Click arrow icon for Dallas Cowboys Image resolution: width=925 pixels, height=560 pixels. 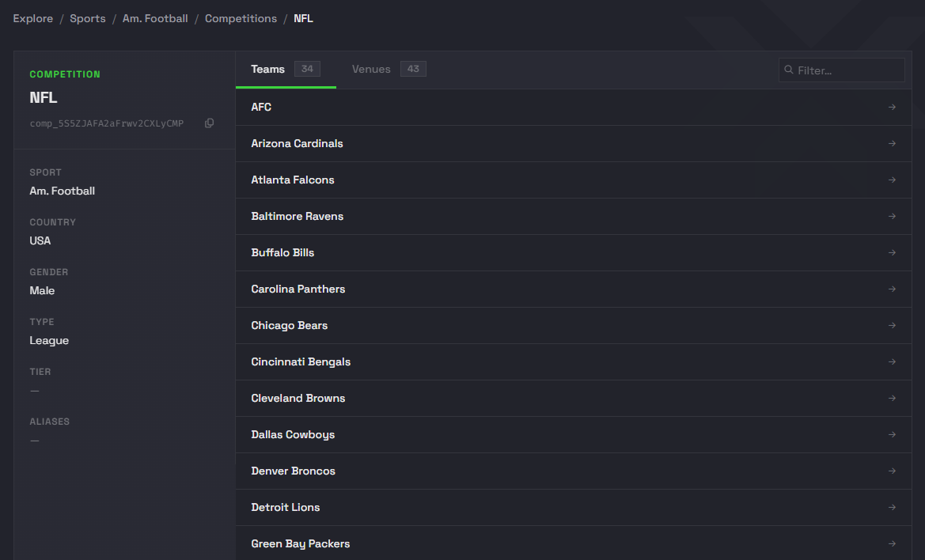click(x=892, y=435)
